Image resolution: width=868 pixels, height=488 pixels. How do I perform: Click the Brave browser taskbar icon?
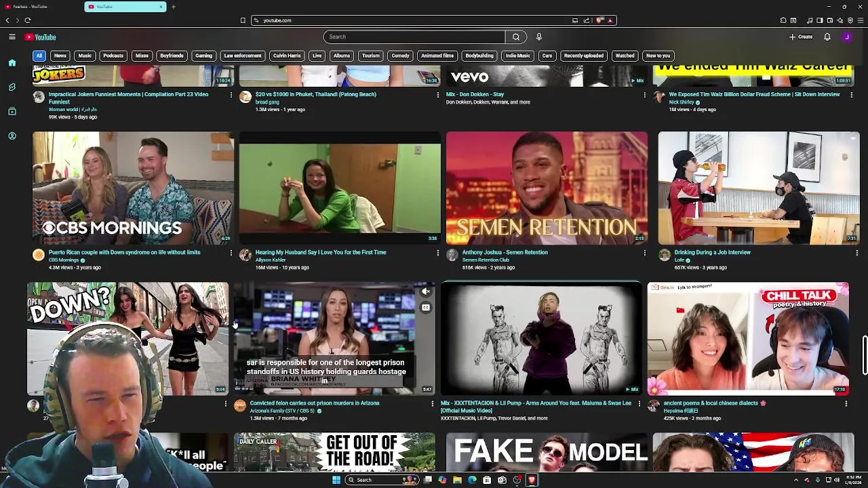coord(532,480)
